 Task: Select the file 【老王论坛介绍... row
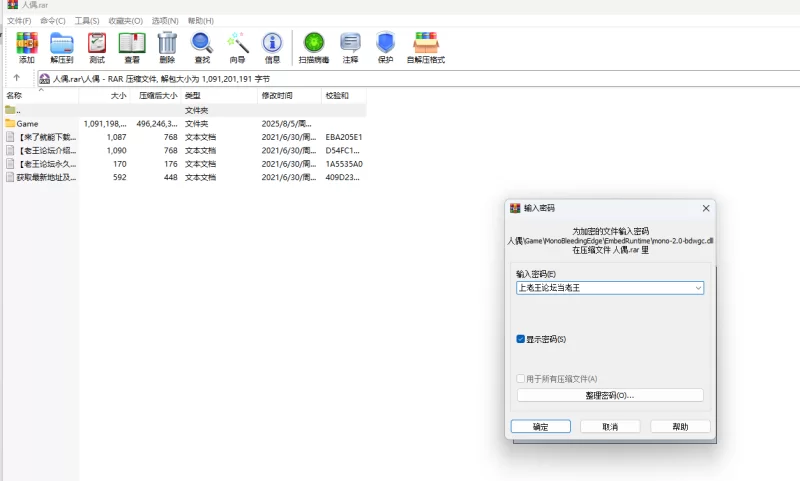[x=184, y=150]
